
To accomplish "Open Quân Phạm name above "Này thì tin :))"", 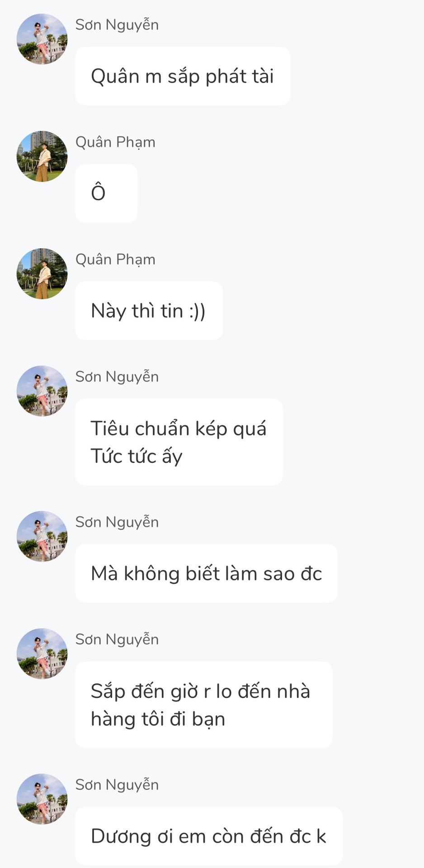I will (x=115, y=259).
